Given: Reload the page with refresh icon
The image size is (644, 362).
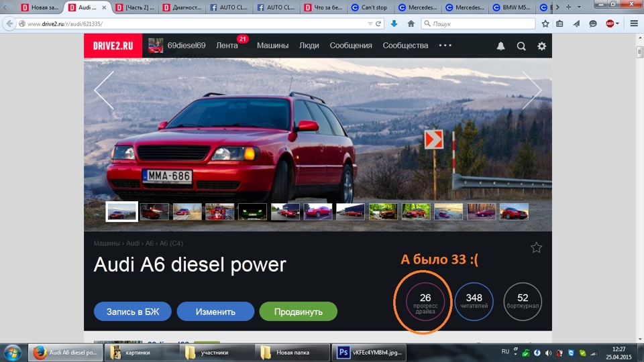Looking at the screenshot, I should [x=378, y=24].
